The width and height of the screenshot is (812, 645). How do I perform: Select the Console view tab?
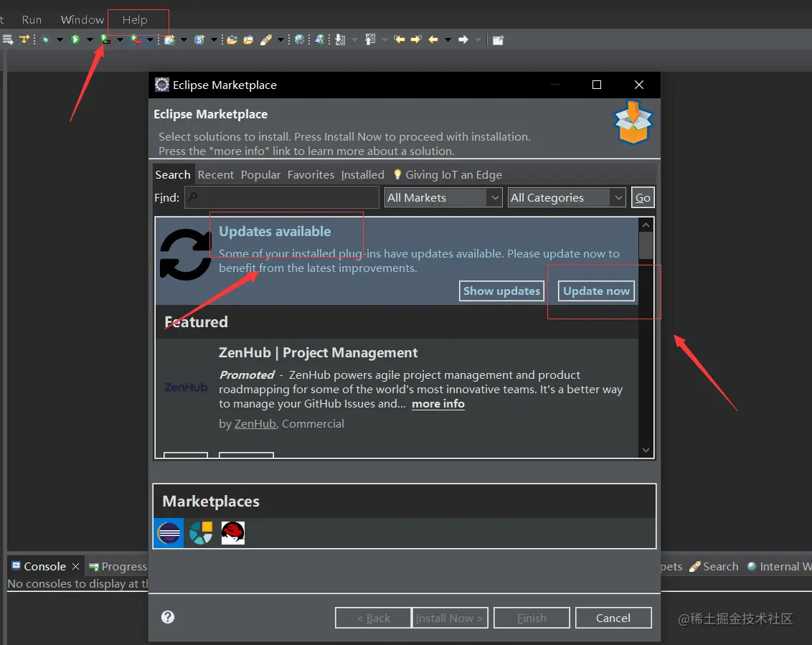44,566
